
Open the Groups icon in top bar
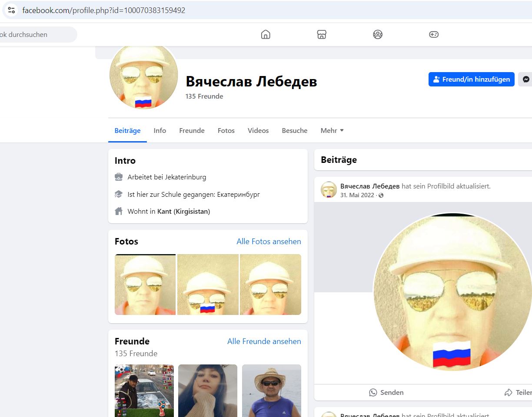(378, 34)
